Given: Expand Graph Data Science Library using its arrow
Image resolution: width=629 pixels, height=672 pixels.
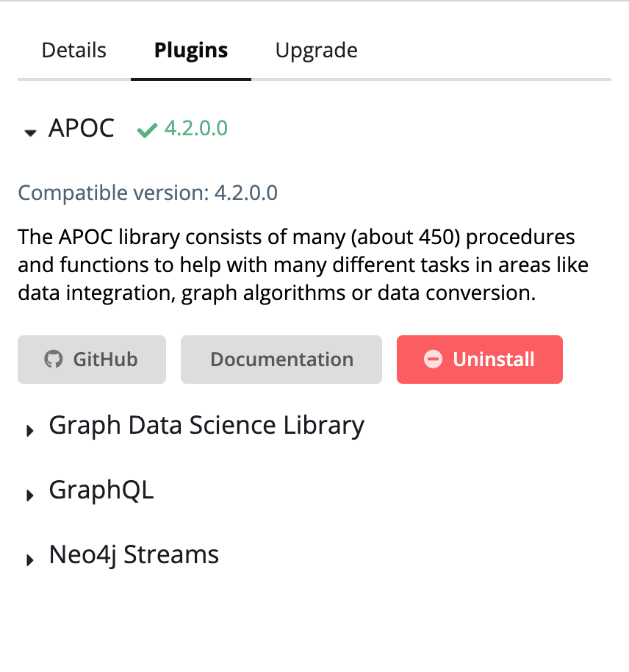Looking at the screenshot, I should click(29, 430).
